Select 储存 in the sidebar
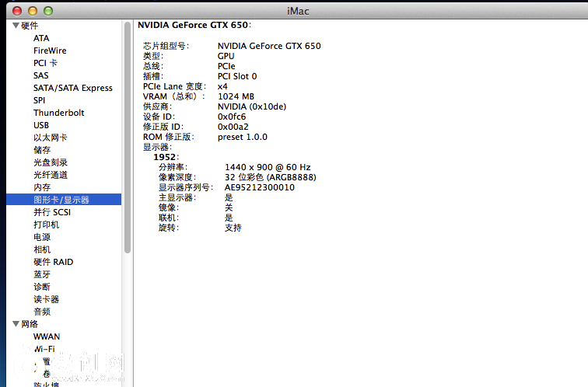 click(x=42, y=150)
